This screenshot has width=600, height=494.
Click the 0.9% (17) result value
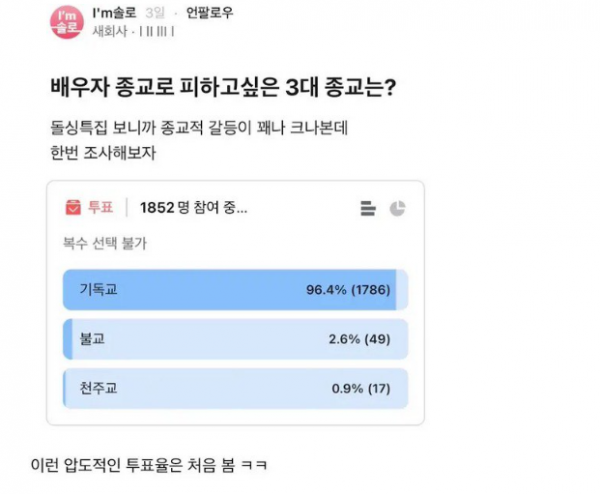[x=361, y=388]
